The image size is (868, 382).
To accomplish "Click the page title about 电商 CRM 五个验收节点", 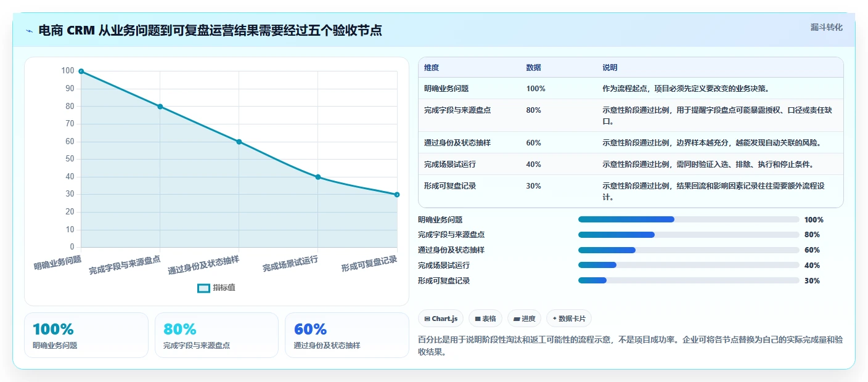I will (210, 31).
